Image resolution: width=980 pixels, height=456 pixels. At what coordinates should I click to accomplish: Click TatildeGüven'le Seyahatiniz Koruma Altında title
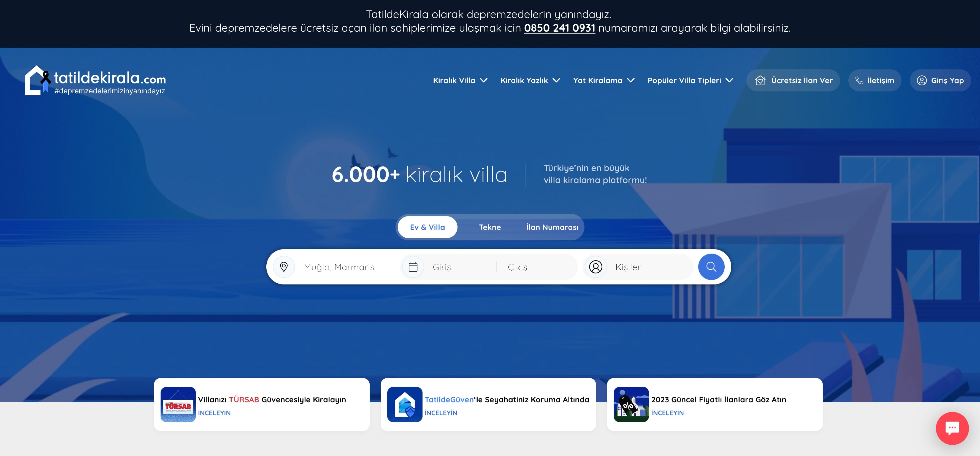click(507, 399)
